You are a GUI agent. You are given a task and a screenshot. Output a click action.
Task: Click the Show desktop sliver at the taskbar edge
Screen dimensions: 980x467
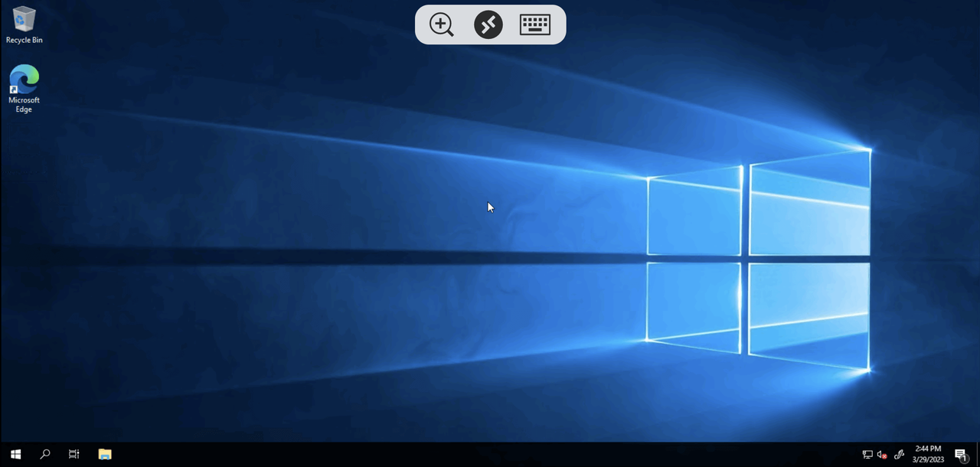coord(978,455)
